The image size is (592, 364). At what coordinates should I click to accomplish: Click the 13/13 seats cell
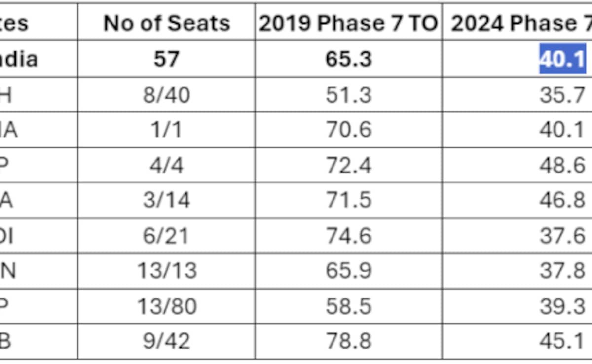166,270
